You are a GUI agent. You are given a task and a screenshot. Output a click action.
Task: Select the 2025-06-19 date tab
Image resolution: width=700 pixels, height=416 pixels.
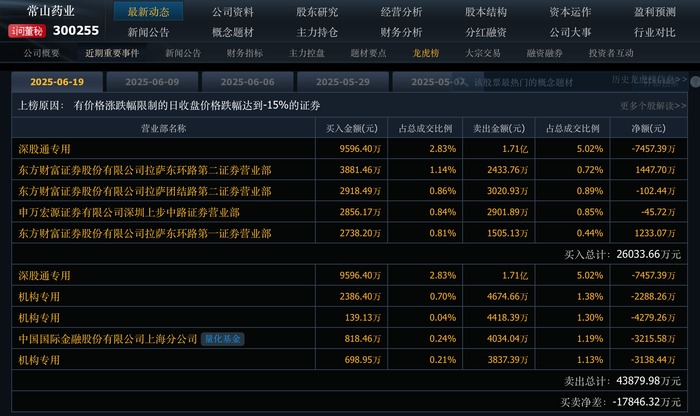pyautogui.click(x=57, y=82)
